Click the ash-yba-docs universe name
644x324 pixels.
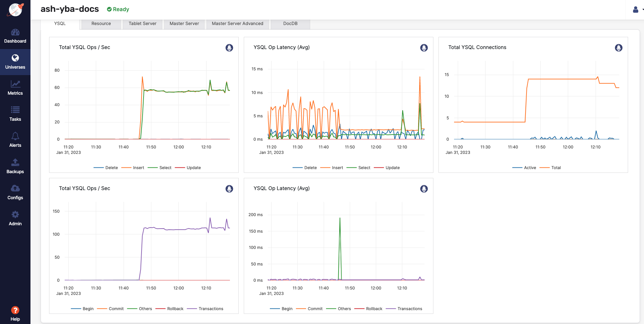pyautogui.click(x=69, y=9)
